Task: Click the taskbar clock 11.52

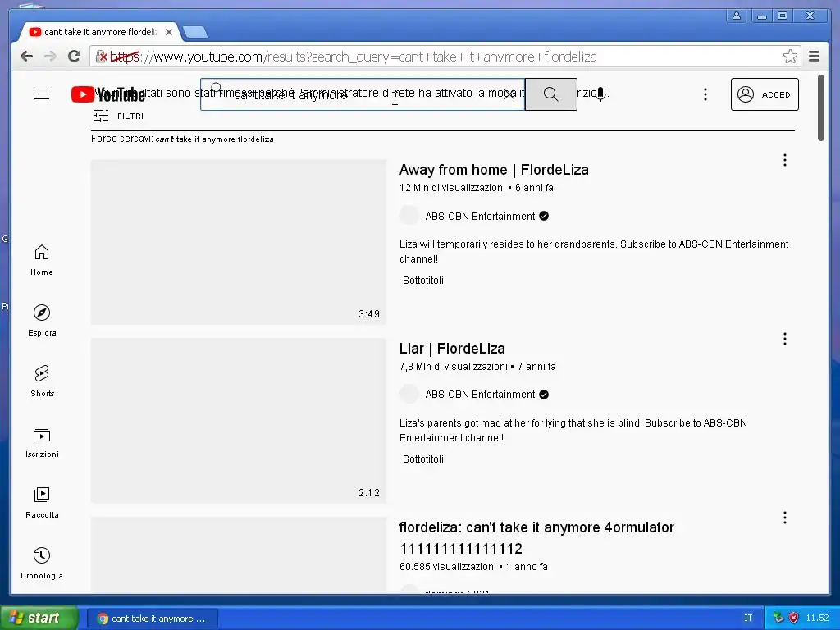Action: (817, 619)
